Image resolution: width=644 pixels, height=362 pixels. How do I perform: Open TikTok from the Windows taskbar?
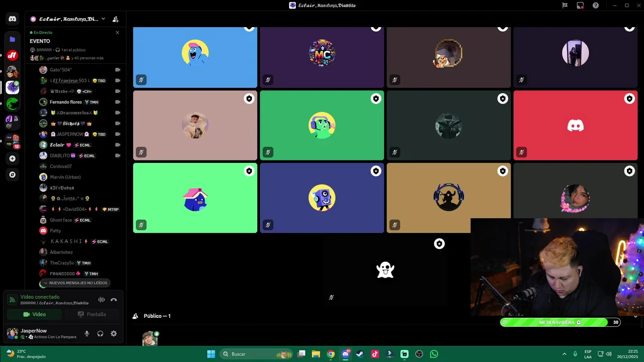375,354
